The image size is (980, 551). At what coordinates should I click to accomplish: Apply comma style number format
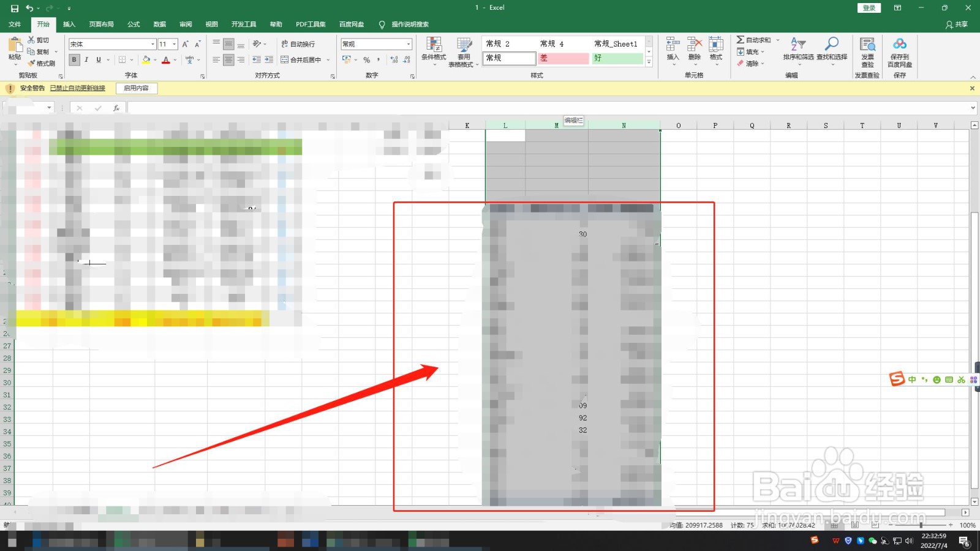[379, 60]
